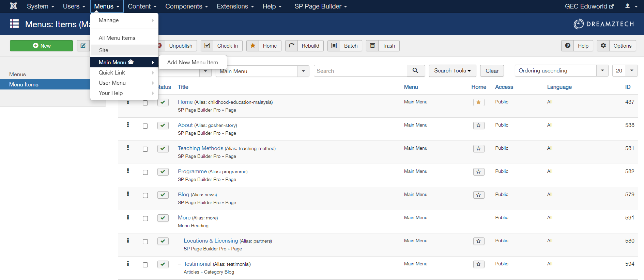The image size is (644, 280).
Task: Open the Users menu
Action: (74, 6)
